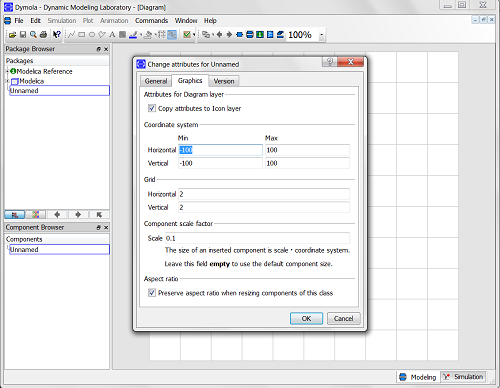Switch to Icon layer view
500x388 pixels.
click(239, 35)
